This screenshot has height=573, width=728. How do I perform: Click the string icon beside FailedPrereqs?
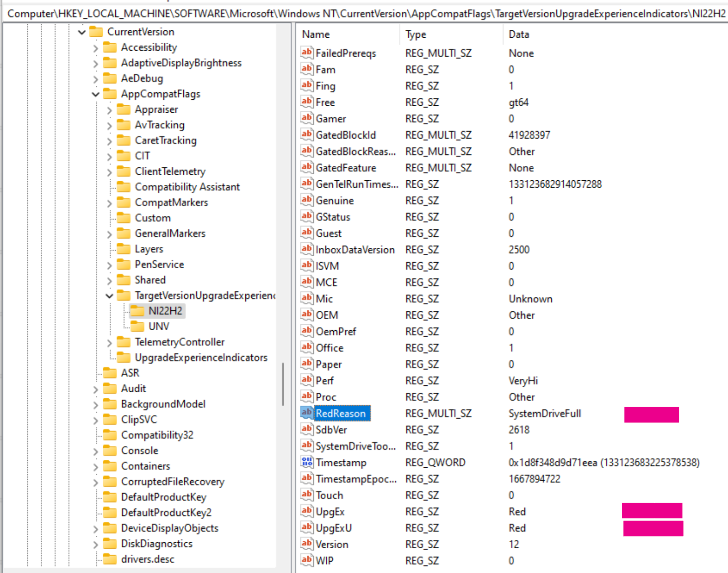pyautogui.click(x=307, y=53)
